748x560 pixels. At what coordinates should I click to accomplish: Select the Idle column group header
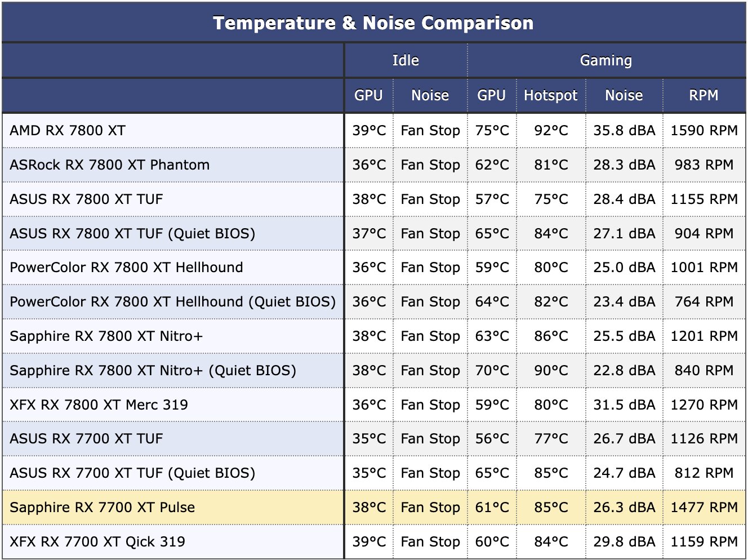(406, 60)
